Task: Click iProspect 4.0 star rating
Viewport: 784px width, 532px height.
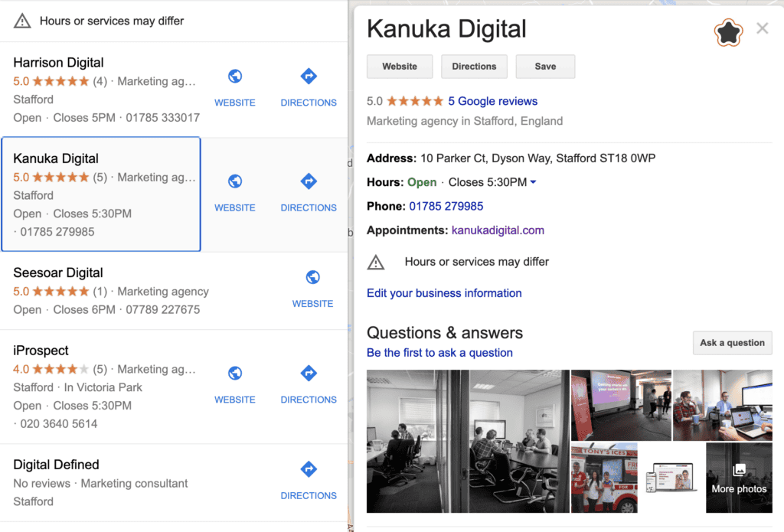Action: [51, 369]
